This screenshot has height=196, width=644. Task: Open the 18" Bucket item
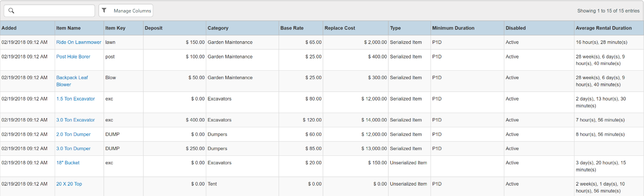pyautogui.click(x=68, y=163)
